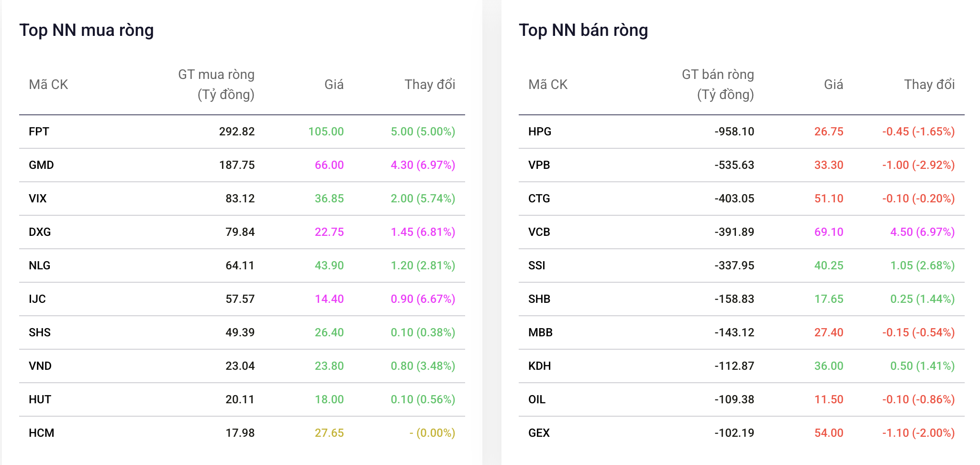This screenshot has height=465, width=980.
Task: Click VPB price 33.30
Action: point(829,165)
